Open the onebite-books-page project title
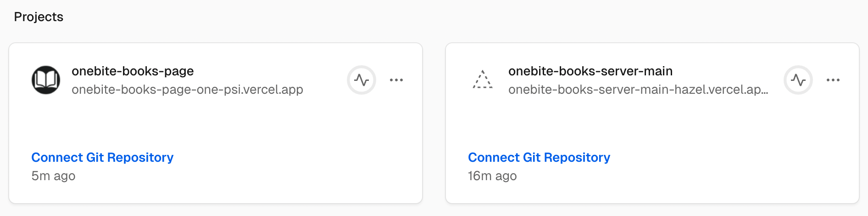Viewport: 868px width, 216px height. point(133,71)
